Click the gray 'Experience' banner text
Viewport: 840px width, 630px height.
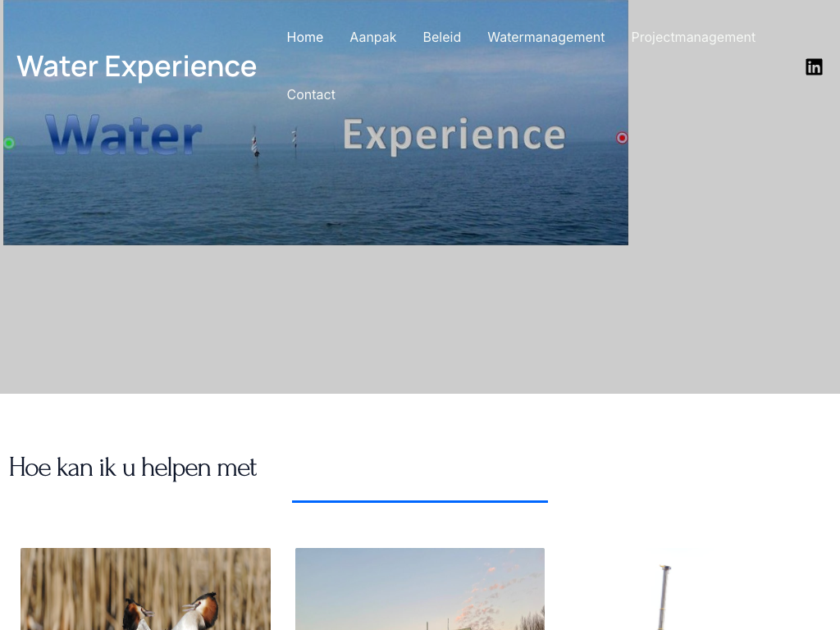coord(454,135)
